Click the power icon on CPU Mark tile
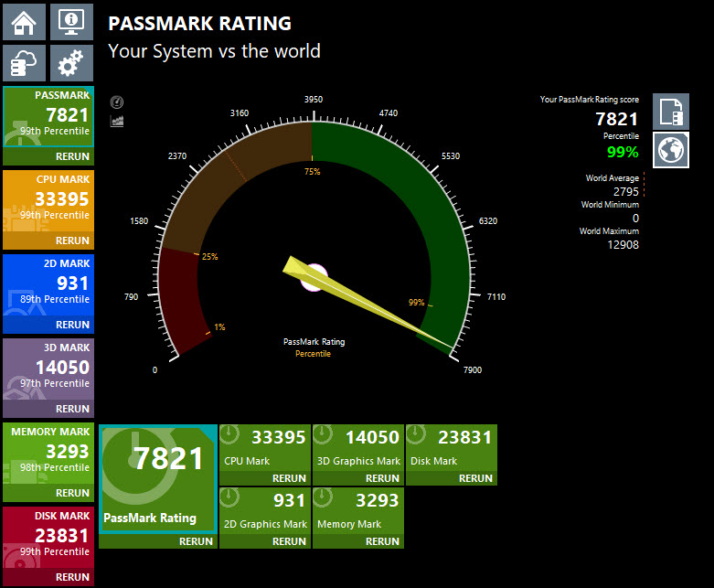This screenshot has width=714, height=588. pyautogui.click(x=230, y=434)
